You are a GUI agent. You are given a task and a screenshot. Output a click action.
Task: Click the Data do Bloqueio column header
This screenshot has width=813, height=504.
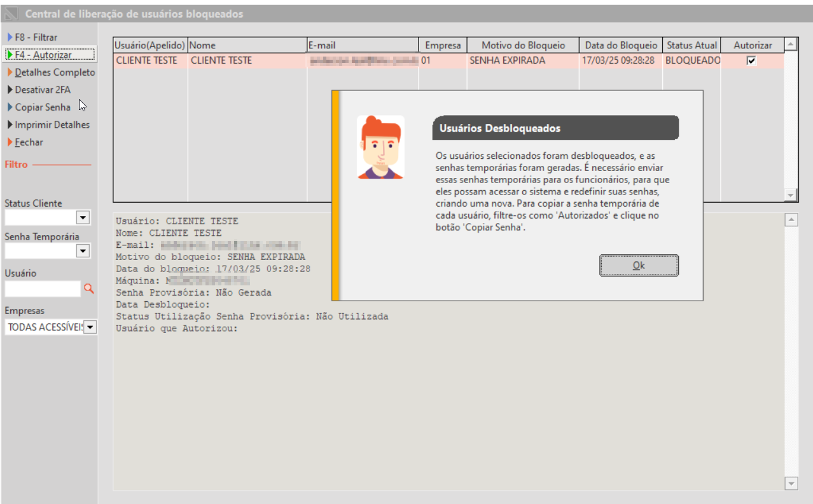[621, 45]
